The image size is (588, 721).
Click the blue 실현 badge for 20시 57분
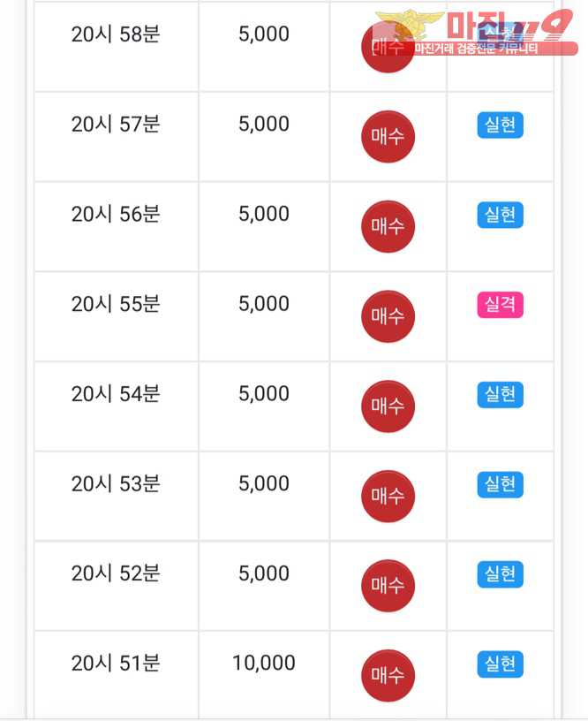(x=500, y=125)
